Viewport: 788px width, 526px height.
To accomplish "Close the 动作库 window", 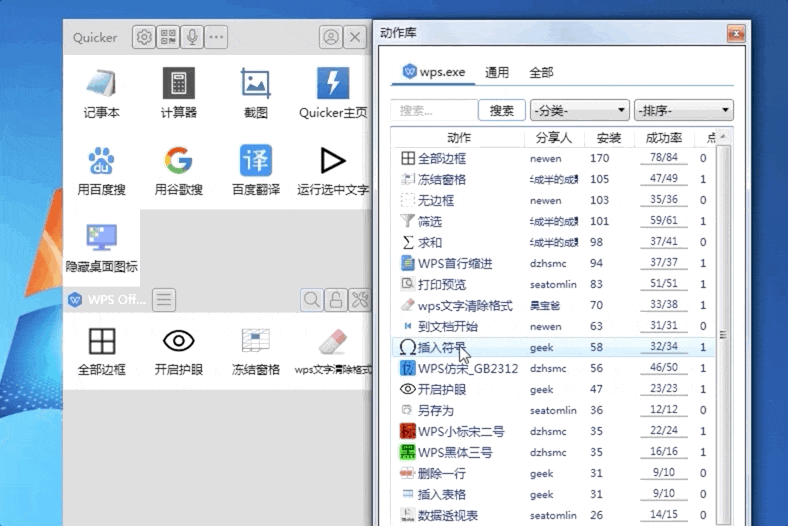I will (x=736, y=34).
